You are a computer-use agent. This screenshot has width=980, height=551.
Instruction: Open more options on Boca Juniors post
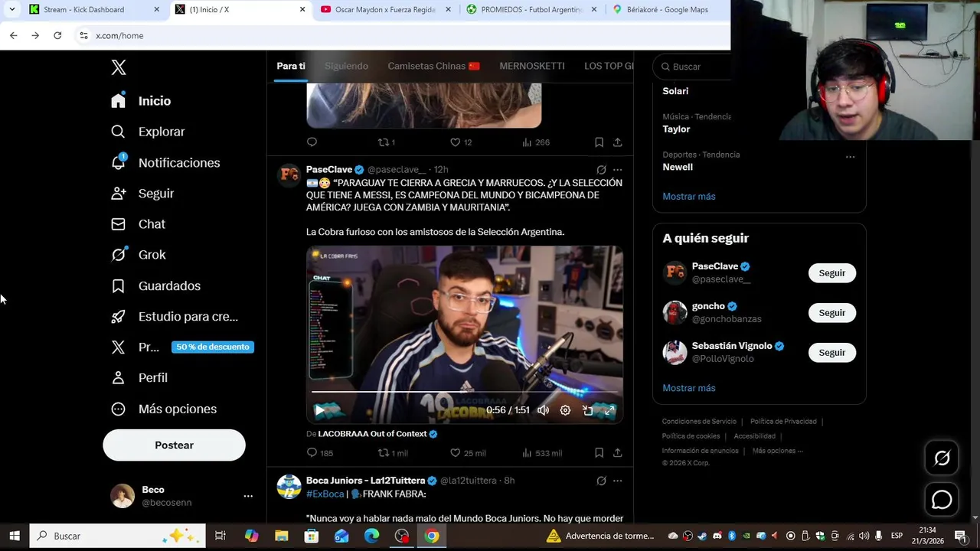point(617,481)
